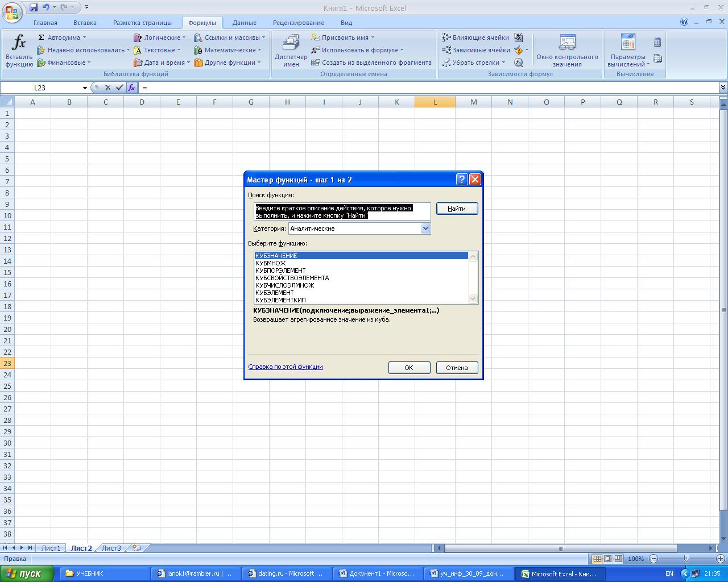This screenshot has width=728, height=582.
Task: Open the Разметка страницы tab
Action: pyautogui.click(x=142, y=23)
